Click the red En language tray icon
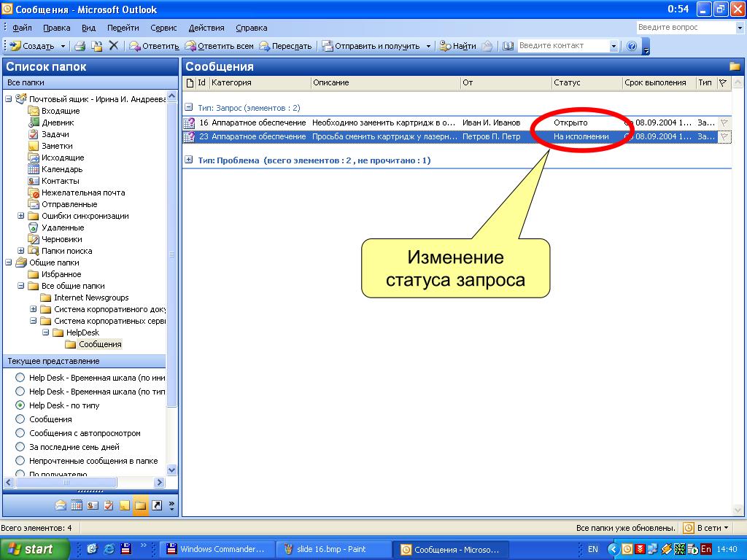 click(706, 549)
